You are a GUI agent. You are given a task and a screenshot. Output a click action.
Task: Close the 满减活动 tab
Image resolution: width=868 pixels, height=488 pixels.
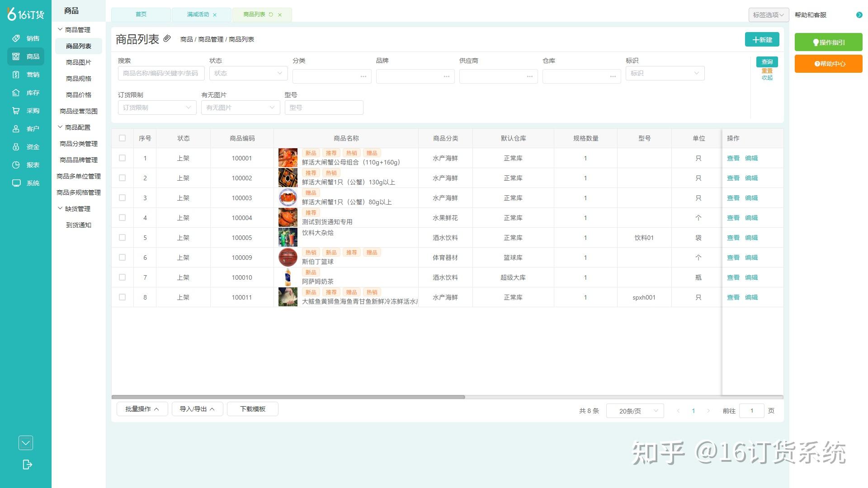pos(215,15)
